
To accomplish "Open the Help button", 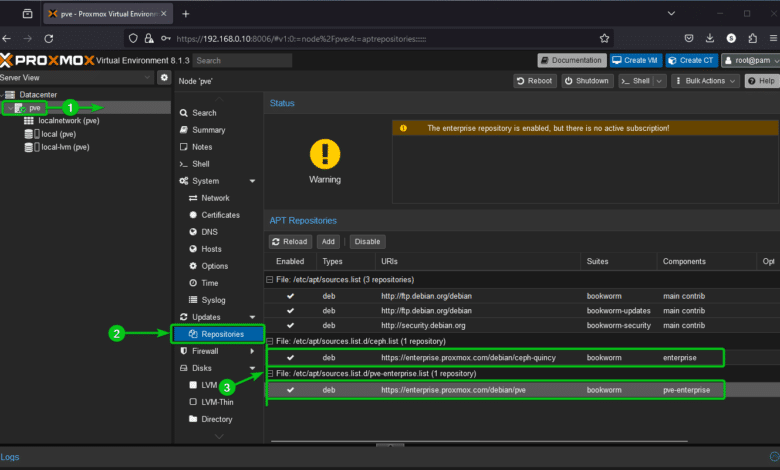I will 761,81.
